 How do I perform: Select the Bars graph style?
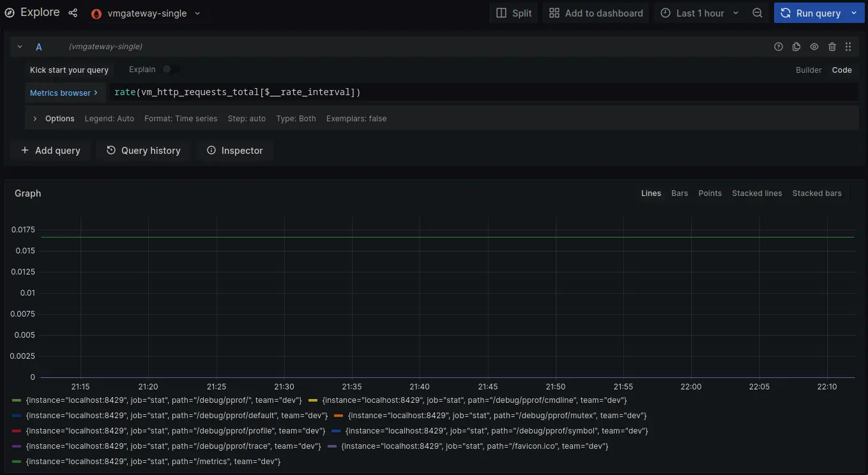coord(679,193)
